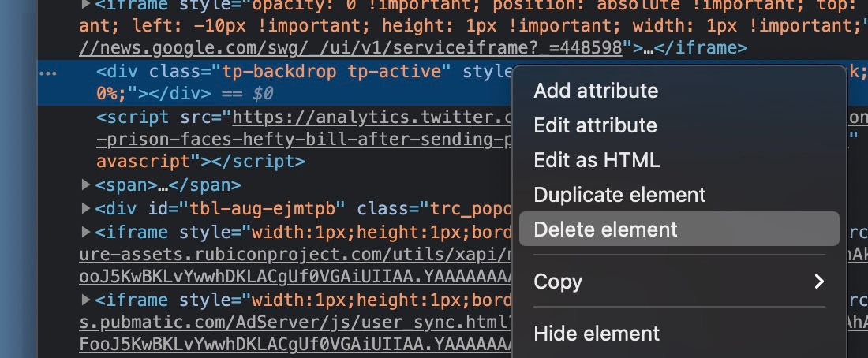This screenshot has height=358, width=868.
Task: Click the <span>…</span> element text
Action: pos(168,185)
